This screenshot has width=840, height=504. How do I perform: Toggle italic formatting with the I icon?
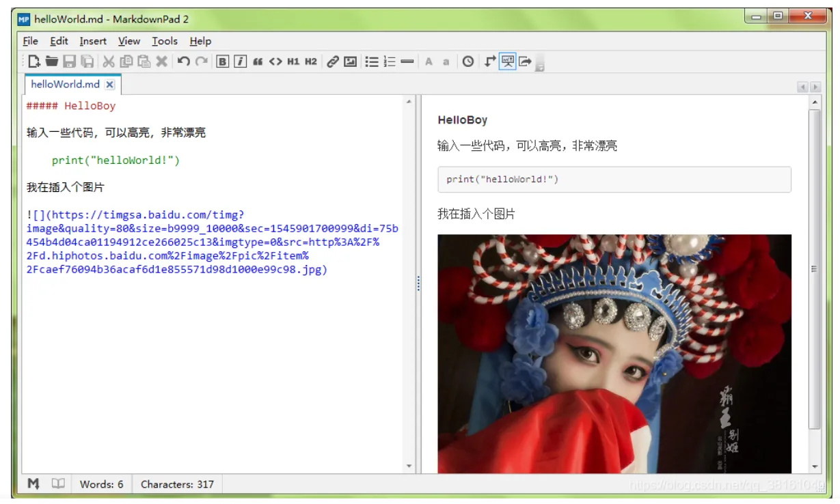tap(240, 61)
